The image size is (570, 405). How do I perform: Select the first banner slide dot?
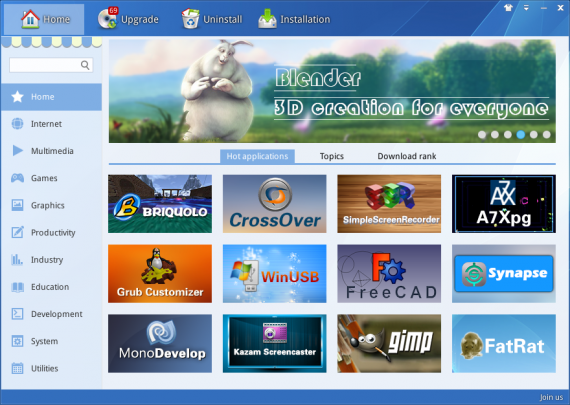coord(482,135)
